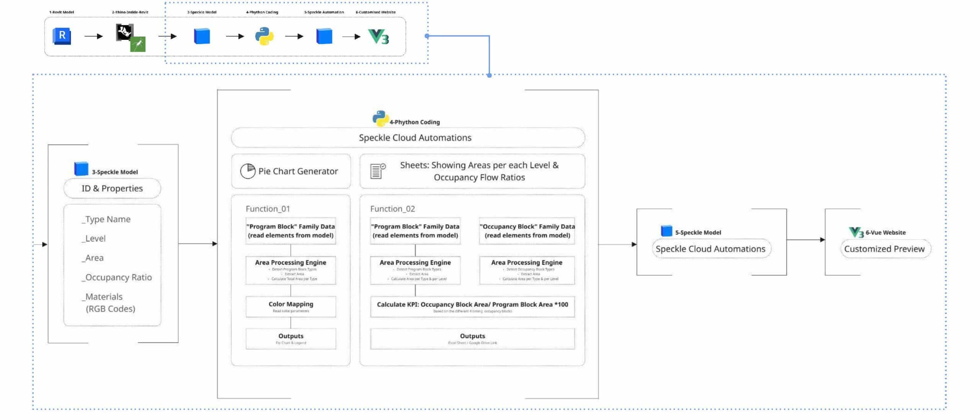Click the Area Processing Engine box under Function_01
The width and height of the screenshot is (980, 420).
point(291,270)
